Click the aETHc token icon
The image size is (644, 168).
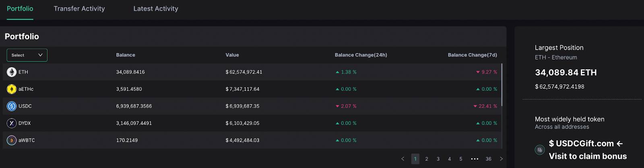click(x=12, y=89)
